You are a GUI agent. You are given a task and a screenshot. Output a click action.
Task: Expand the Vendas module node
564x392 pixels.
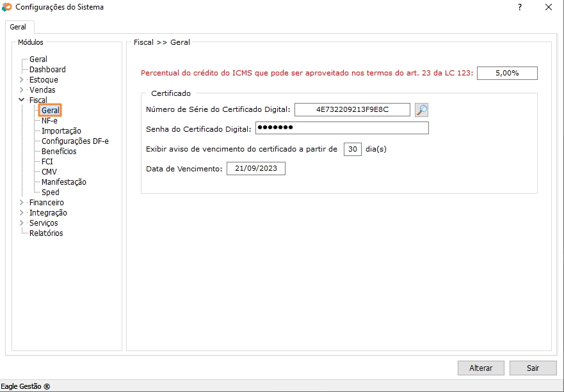pyautogui.click(x=22, y=90)
